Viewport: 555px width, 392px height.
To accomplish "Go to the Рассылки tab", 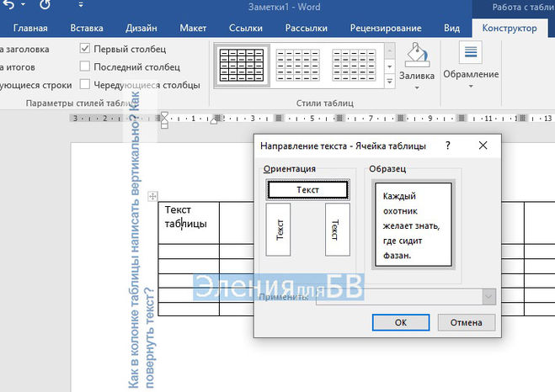I will (307, 28).
